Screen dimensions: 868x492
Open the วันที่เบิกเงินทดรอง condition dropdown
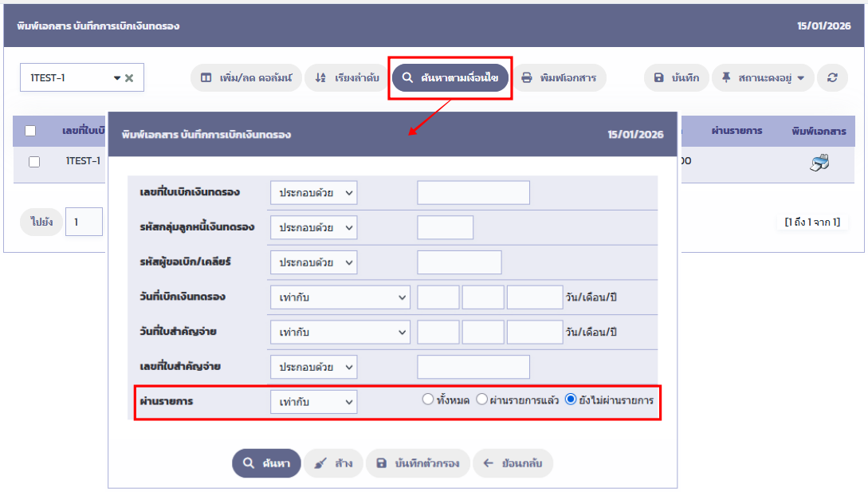[x=340, y=297]
